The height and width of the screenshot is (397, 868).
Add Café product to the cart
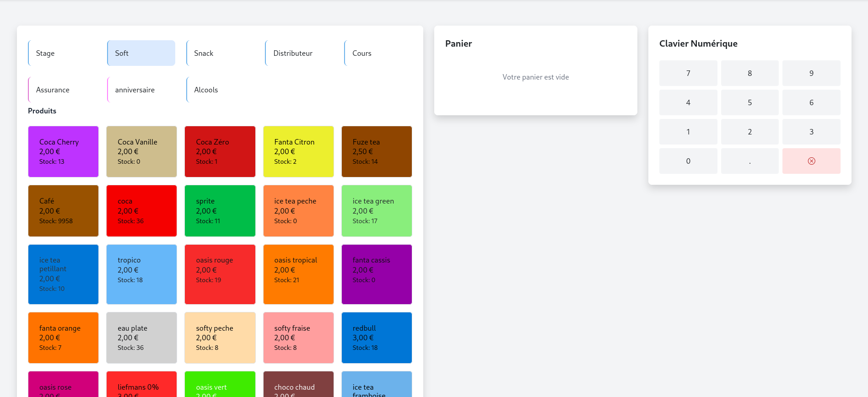click(x=63, y=211)
